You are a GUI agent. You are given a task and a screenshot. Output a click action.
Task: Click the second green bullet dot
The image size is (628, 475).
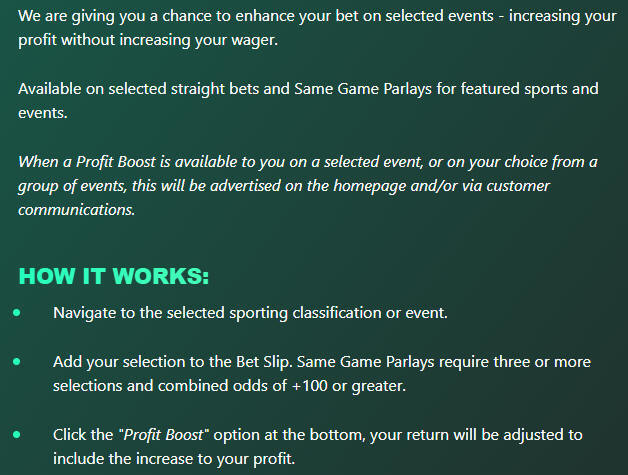(x=17, y=362)
